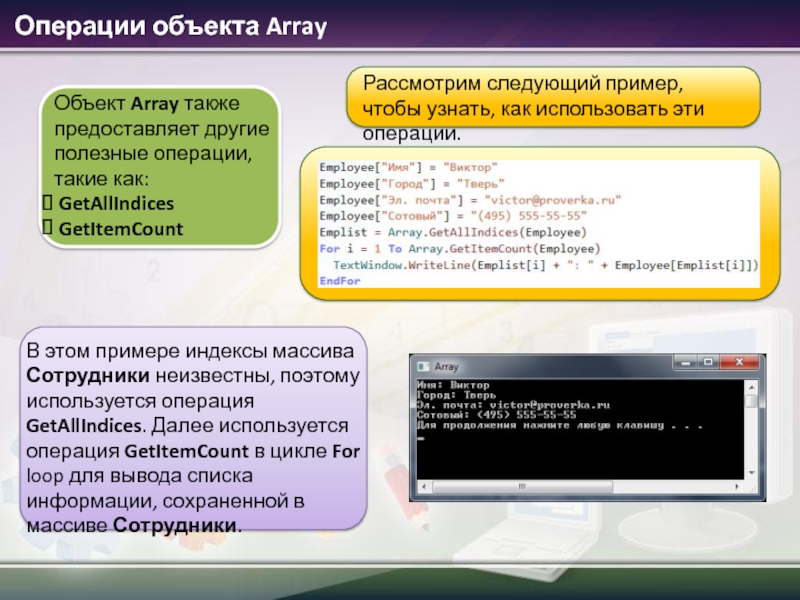
Task: Click yellow box text 'Рассмотрим следующий пример'
Action: [x=523, y=83]
